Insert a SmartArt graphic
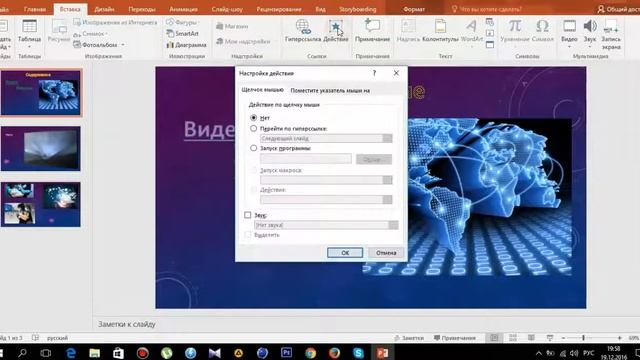This screenshot has width=640, height=360. point(182,33)
